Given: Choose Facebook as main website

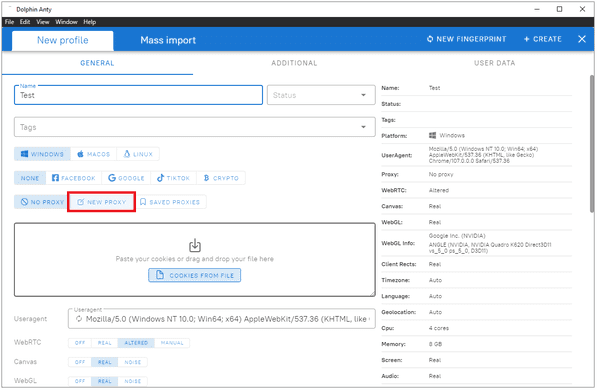Looking at the screenshot, I should pos(74,178).
